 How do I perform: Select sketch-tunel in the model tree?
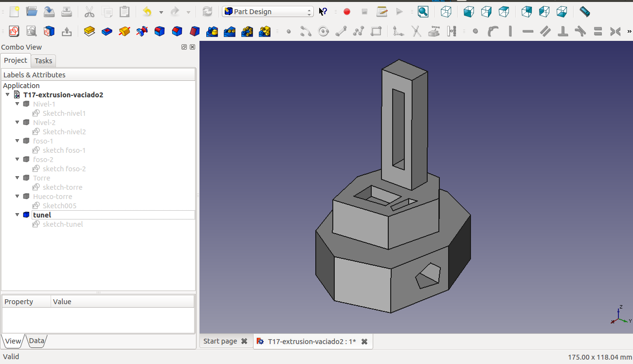(63, 224)
